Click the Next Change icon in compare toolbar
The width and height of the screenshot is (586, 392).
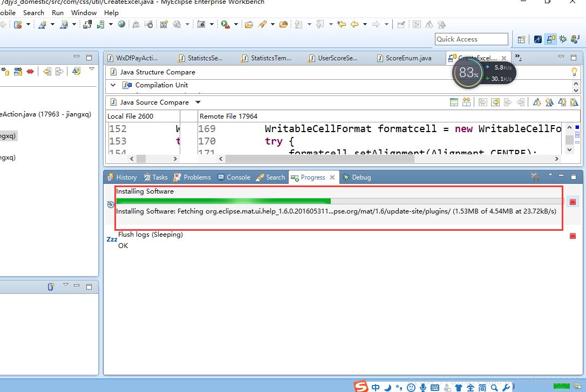(562, 102)
